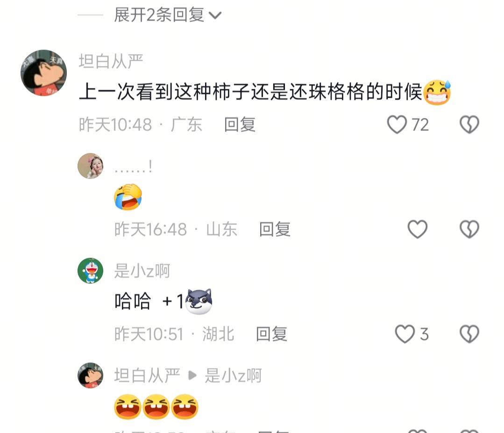Image resolution: width=504 pixels, height=433 pixels.
Task: Open the Doraemon avatar of 是小z啊
Action: pyautogui.click(x=91, y=271)
